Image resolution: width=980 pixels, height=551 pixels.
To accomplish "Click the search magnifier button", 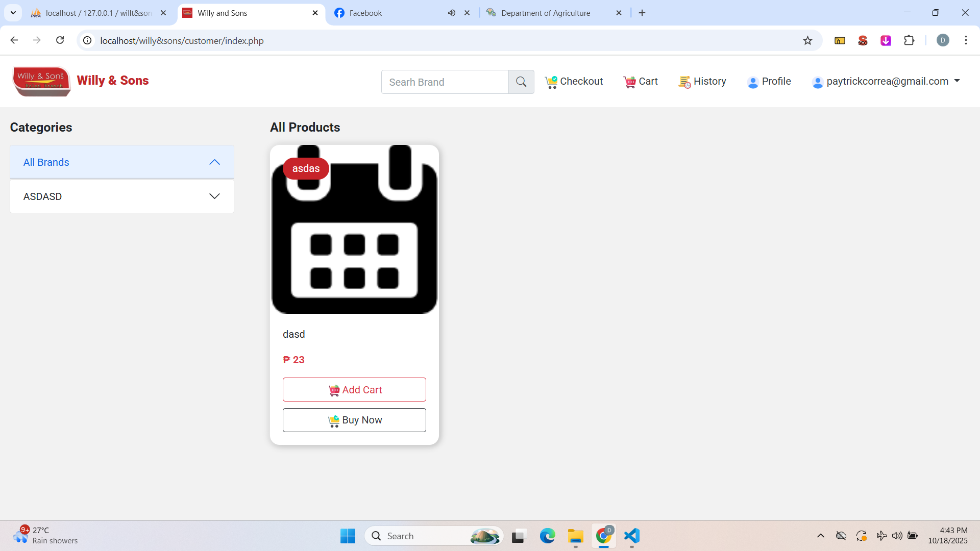I will (521, 82).
